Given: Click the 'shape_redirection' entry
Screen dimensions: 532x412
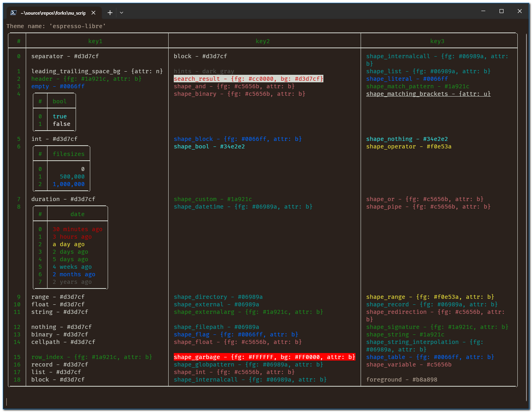Looking at the screenshot, I should (435, 316).
